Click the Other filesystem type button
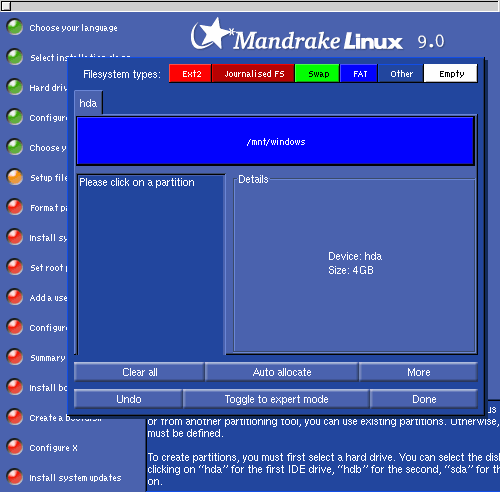The height and width of the screenshot is (492, 500). (x=401, y=73)
